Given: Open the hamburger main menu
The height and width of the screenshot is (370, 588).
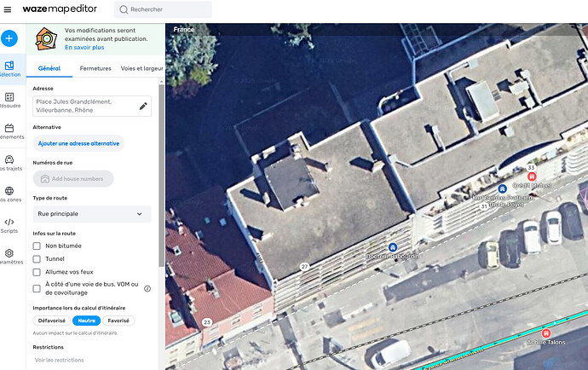Looking at the screenshot, I should 9,9.
